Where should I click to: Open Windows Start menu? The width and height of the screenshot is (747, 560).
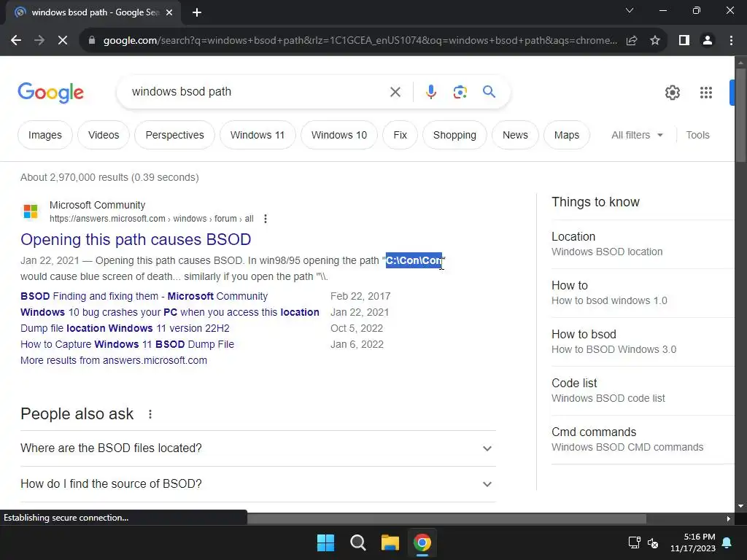coord(326,542)
